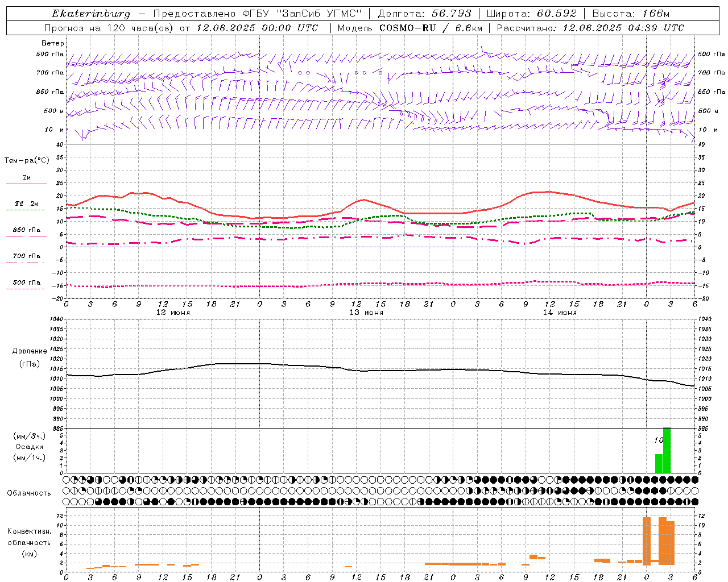Viewport: 728px width, 582px height.
Task: Click the "13 июня" date label
Action: click(x=366, y=313)
